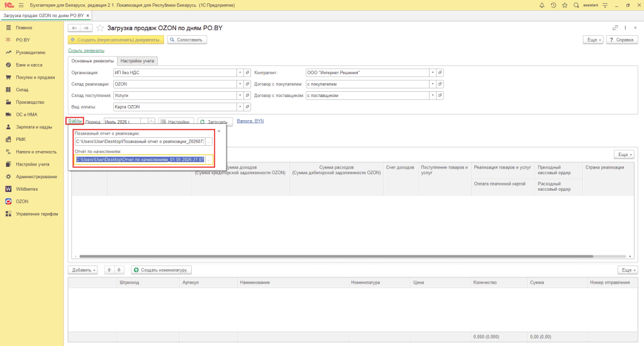Screen dimensions: 644x346
Task: Click Отчёт по начислениям path field
Action: [140, 159]
